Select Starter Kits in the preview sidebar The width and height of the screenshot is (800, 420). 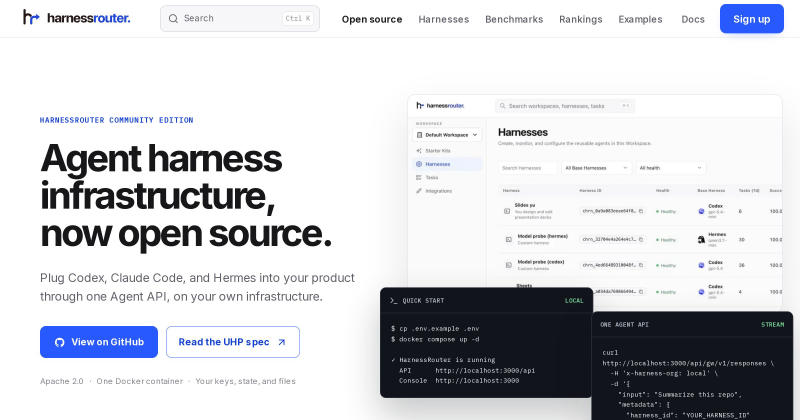click(x=438, y=151)
